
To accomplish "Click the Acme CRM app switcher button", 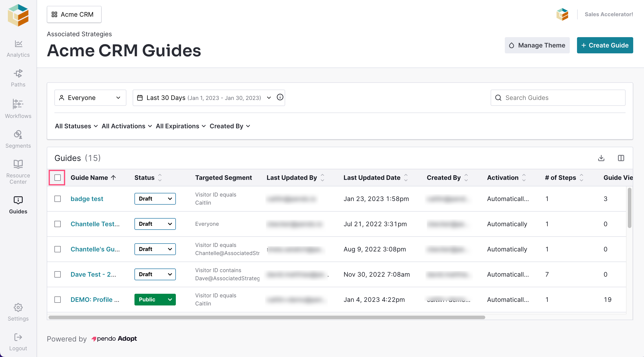I will point(74,14).
